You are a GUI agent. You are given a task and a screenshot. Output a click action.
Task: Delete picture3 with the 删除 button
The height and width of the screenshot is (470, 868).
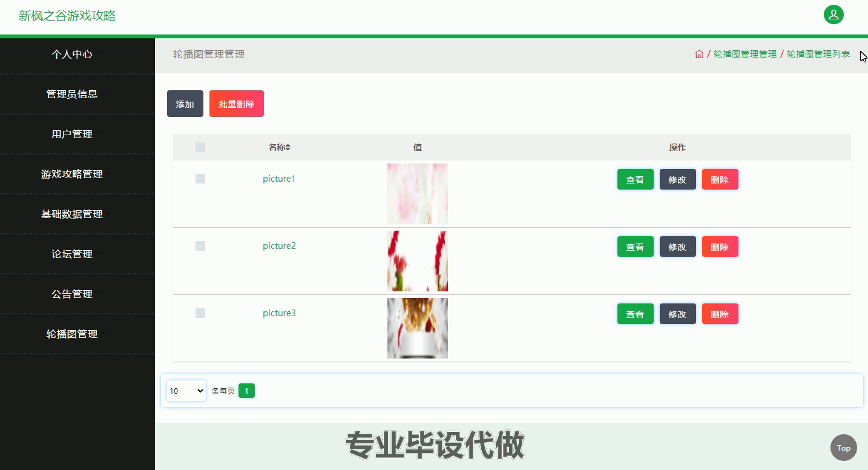720,314
